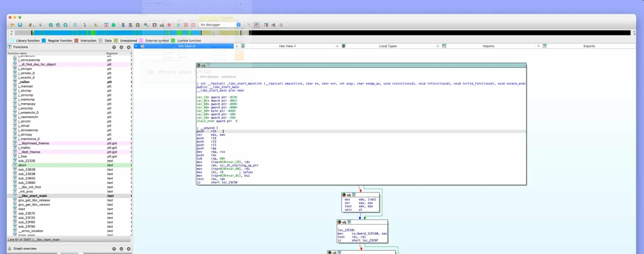Close the IDA View-A tab
The height and width of the screenshot is (254, 644).
(136, 46)
